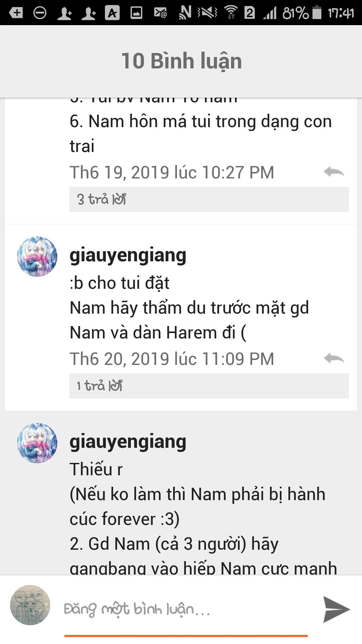Tap the send arrow icon
This screenshot has width=362, height=644.
click(336, 609)
